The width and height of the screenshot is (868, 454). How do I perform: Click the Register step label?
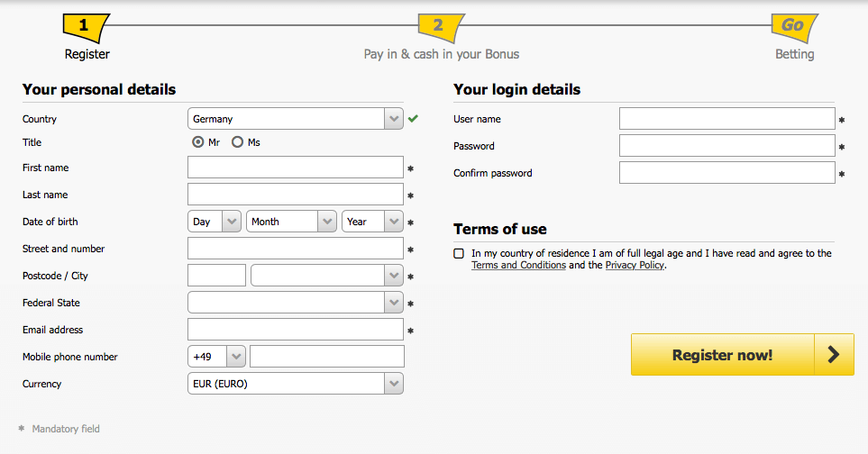87,54
